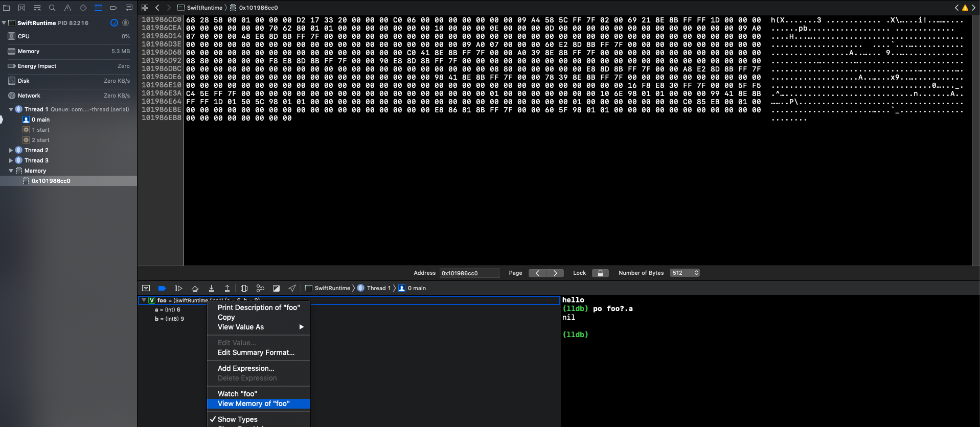Screen dimensions: 980x427
Task: Open the Number of Bytes dropdown
Action: pos(685,273)
